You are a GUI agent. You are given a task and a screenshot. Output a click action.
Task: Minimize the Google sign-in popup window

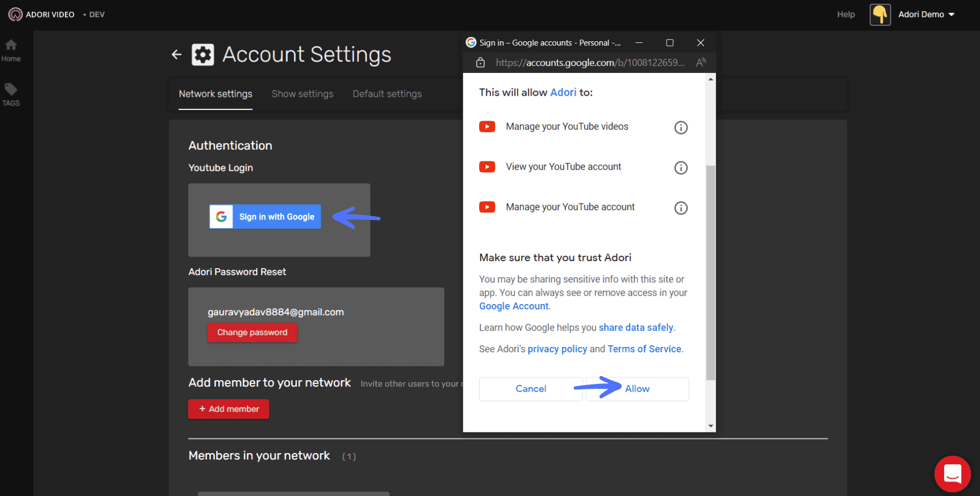pyautogui.click(x=639, y=42)
